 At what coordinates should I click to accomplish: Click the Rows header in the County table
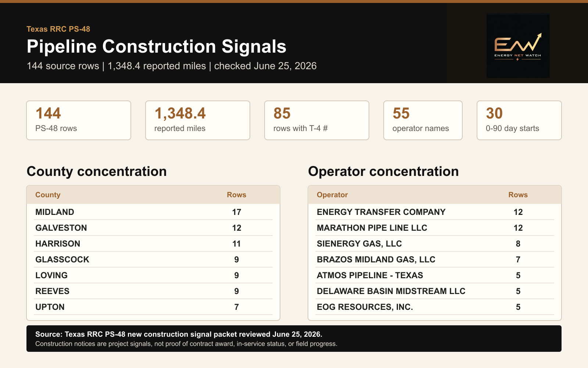point(237,195)
